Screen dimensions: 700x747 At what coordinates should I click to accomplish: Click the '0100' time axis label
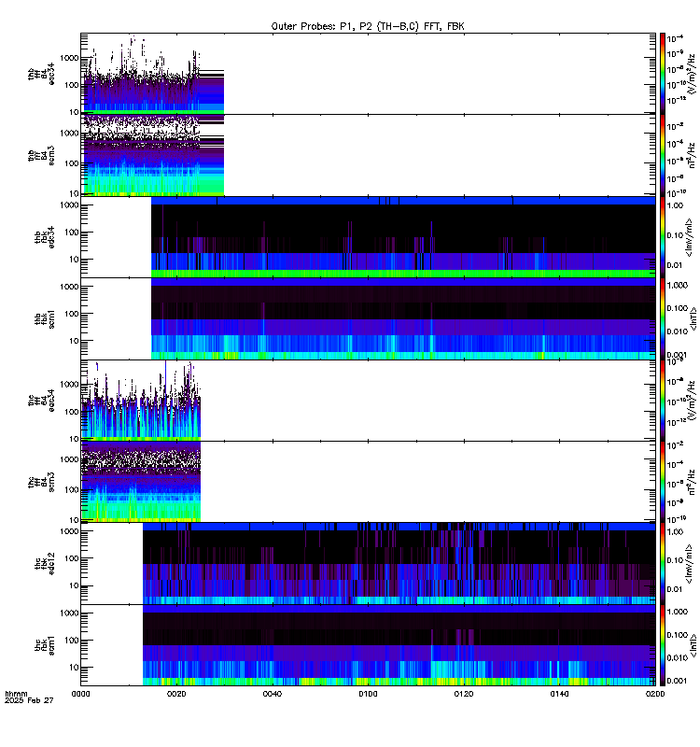(x=368, y=694)
